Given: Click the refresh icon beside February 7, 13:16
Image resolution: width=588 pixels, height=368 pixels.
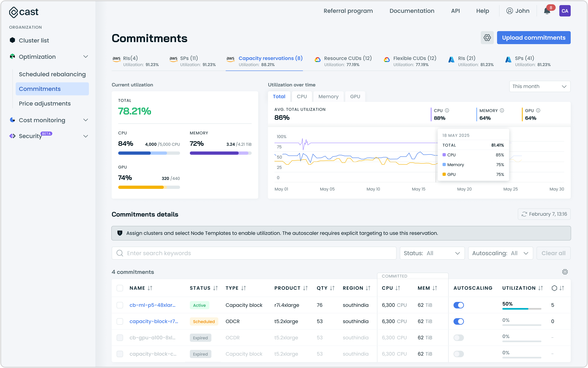Looking at the screenshot, I should click(524, 214).
